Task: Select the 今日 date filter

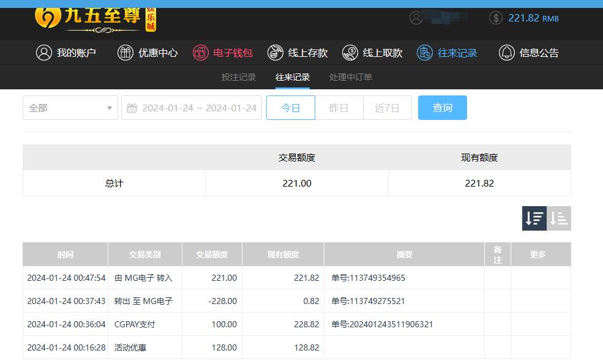Action: [291, 108]
